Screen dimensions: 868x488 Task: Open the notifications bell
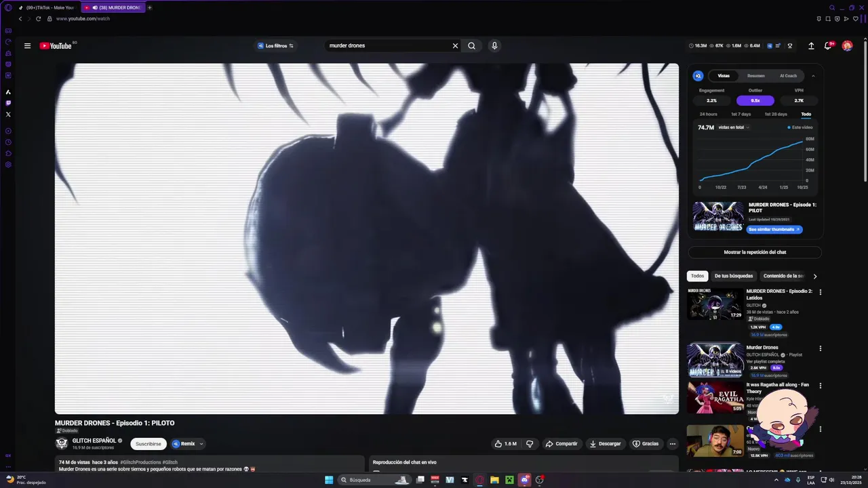(x=828, y=46)
